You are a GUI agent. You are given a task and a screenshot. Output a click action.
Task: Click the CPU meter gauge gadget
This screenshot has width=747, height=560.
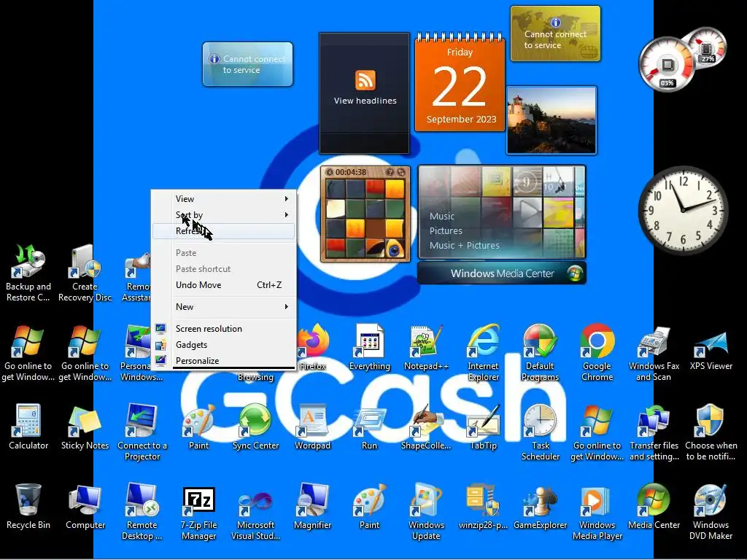[667, 64]
